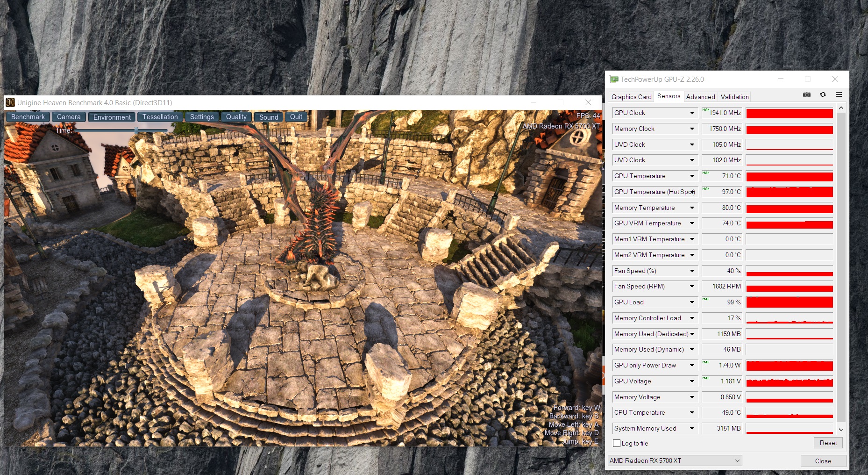Click the GPU-Z sensor list scrollbar up arrow
The width and height of the screenshot is (868, 475).
coord(841,108)
